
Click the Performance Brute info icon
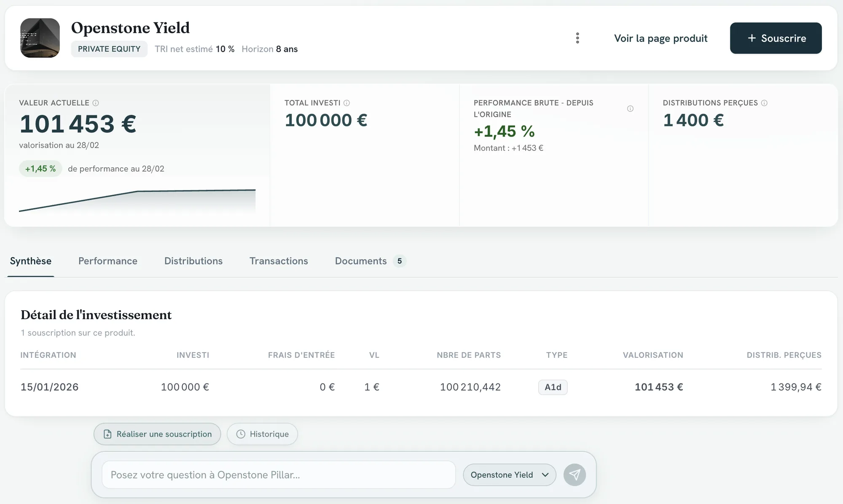click(630, 109)
